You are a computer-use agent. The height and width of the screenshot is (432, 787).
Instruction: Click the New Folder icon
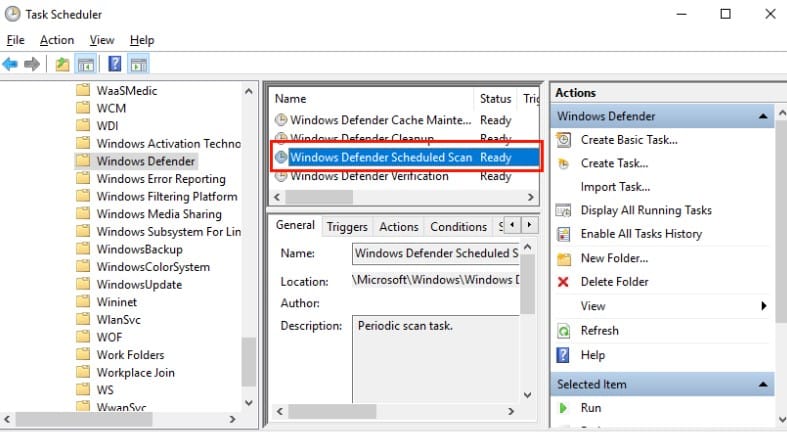pyautogui.click(x=564, y=258)
